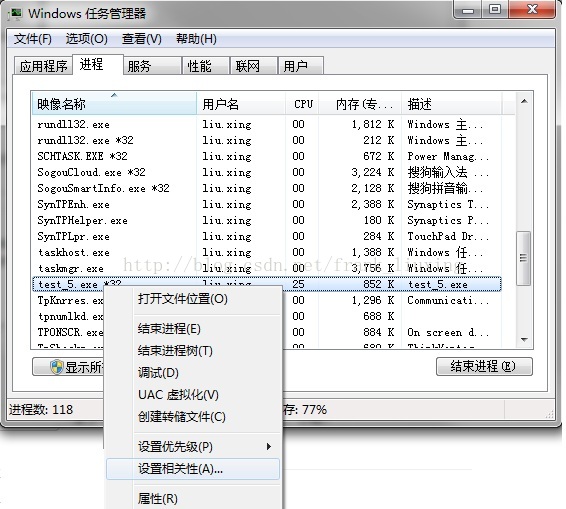Open the 选项(O) menu
Screen dimensions: 566x509
[x=87, y=39]
